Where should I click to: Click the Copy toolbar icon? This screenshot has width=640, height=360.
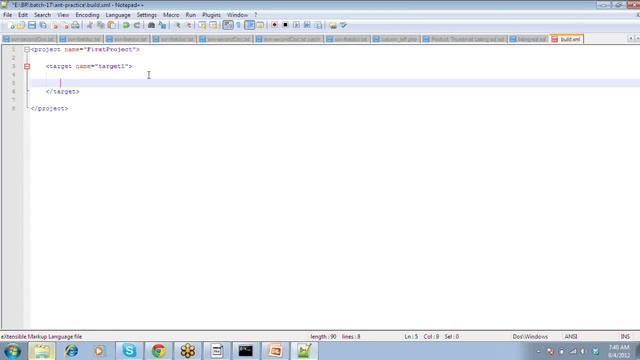[x=100, y=25]
